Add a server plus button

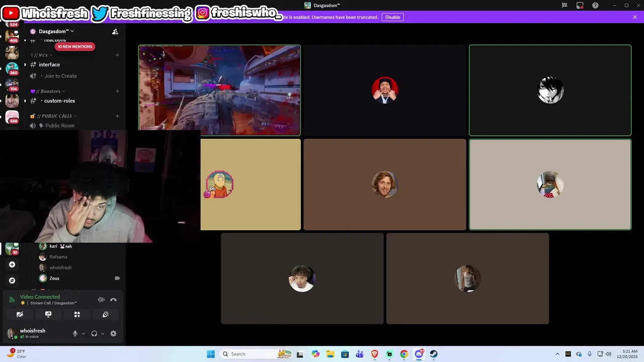(x=12, y=264)
